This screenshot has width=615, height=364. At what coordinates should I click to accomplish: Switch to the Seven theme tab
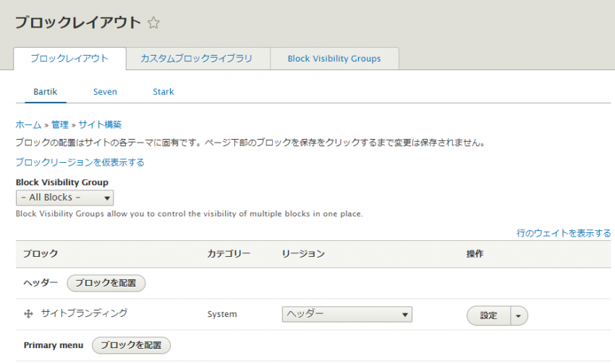[x=105, y=92]
